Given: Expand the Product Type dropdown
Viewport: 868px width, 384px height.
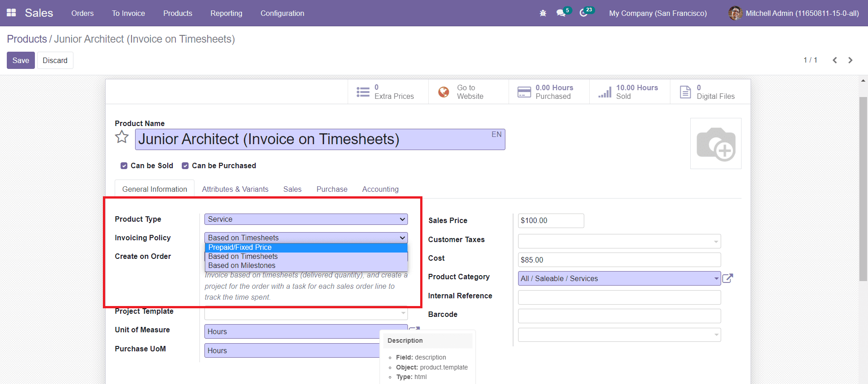Looking at the screenshot, I should pos(305,219).
